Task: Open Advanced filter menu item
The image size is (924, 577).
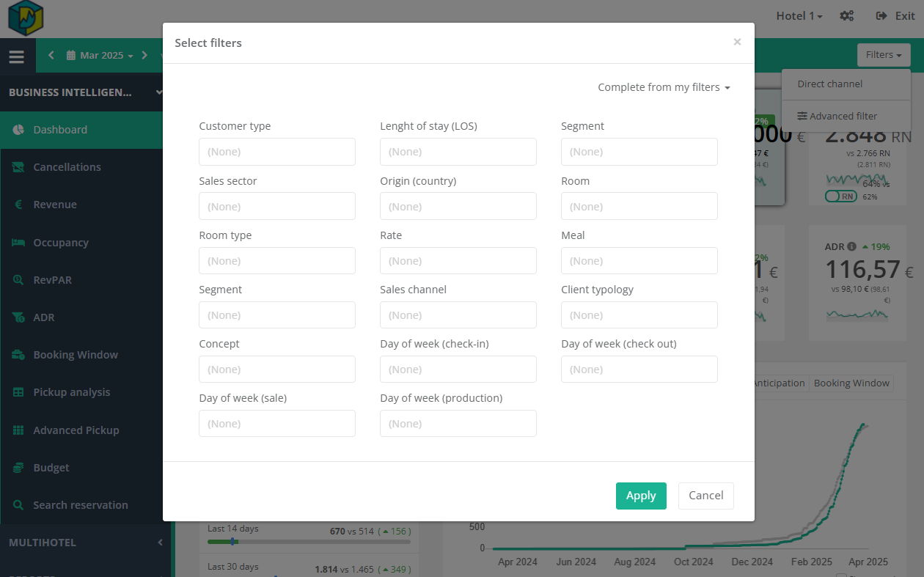Action: pyautogui.click(x=837, y=116)
